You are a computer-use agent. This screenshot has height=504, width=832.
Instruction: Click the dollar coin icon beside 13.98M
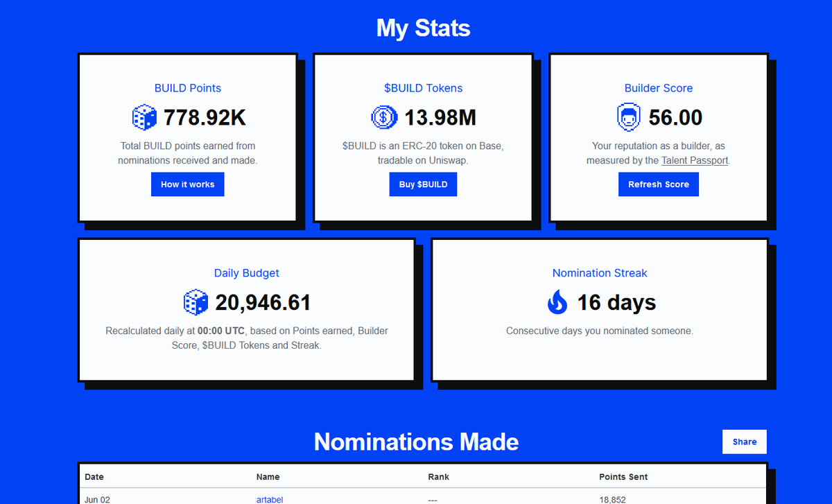[383, 117]
